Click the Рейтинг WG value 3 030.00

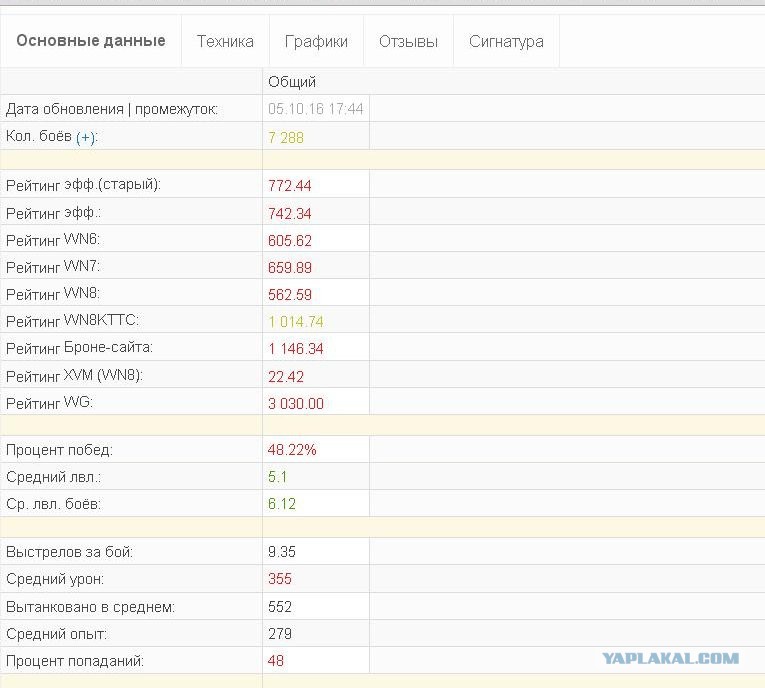(296, 404)
